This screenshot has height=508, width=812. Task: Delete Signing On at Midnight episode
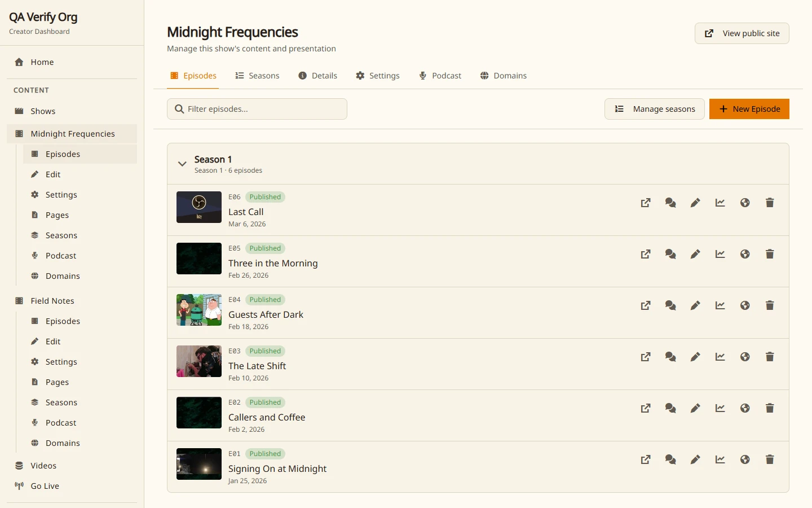click(770, 459)
